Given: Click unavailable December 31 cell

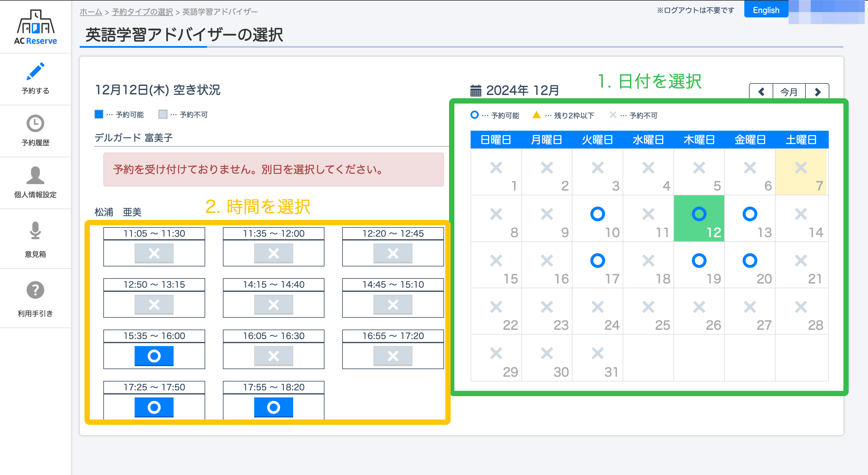Looking at the screenshot, I should click(x=598, y=358).
